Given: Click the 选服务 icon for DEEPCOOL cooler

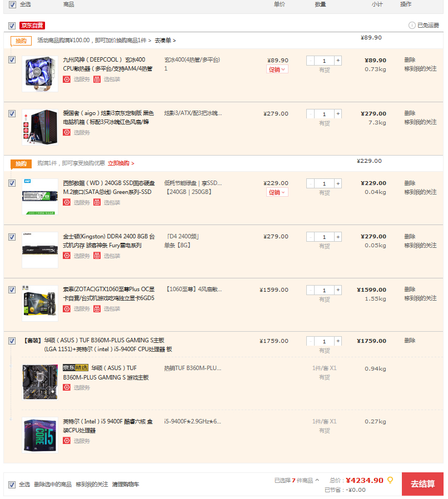Looking at the screenshot, I should pyautogui.click(x=67, y=79).
